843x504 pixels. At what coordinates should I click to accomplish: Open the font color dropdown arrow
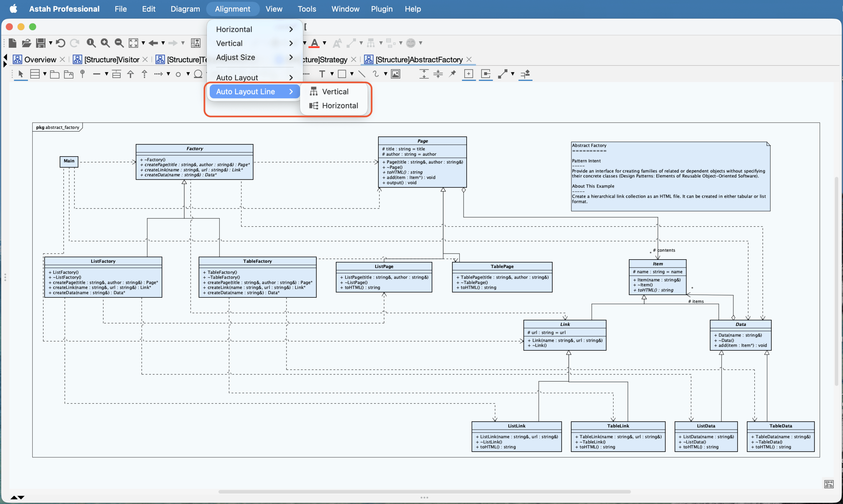325,43
